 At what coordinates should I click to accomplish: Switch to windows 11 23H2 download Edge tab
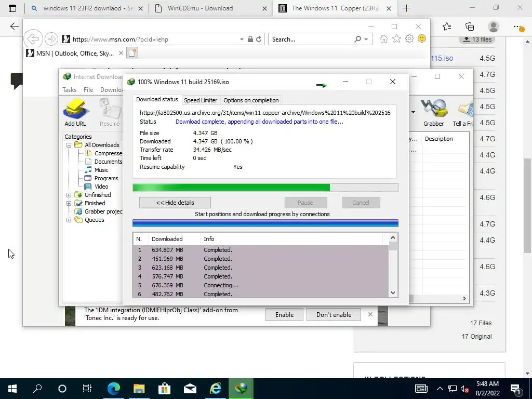click(87, 8)
